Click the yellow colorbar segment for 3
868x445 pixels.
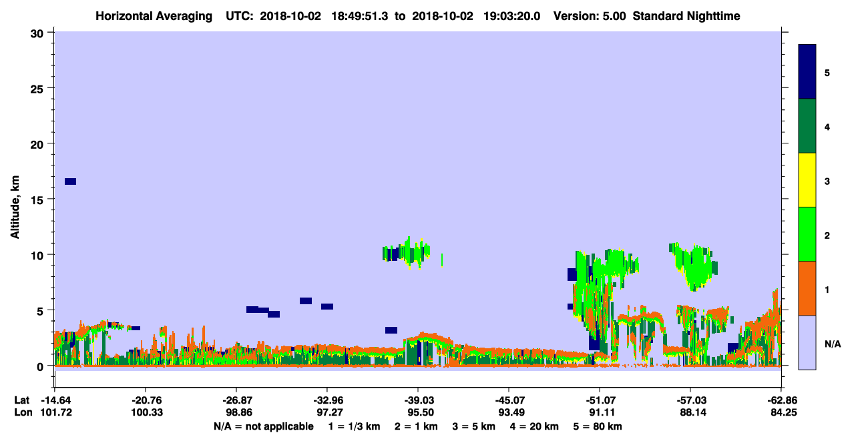807,180
